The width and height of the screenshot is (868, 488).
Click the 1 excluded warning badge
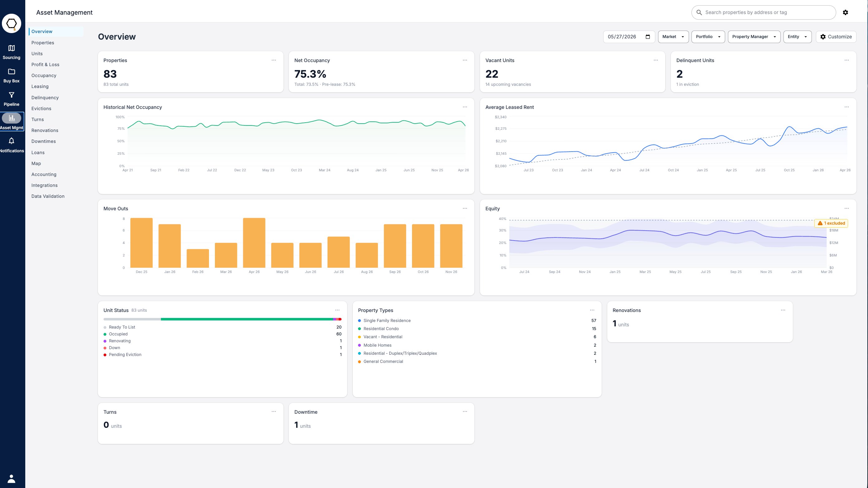[831, 223]
